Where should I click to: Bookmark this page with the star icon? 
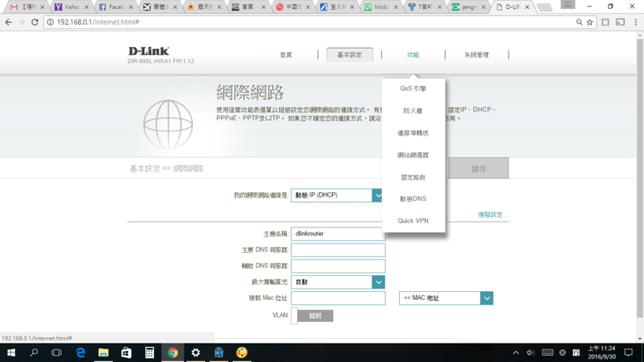pyautogui.click(x=590, y=22)
